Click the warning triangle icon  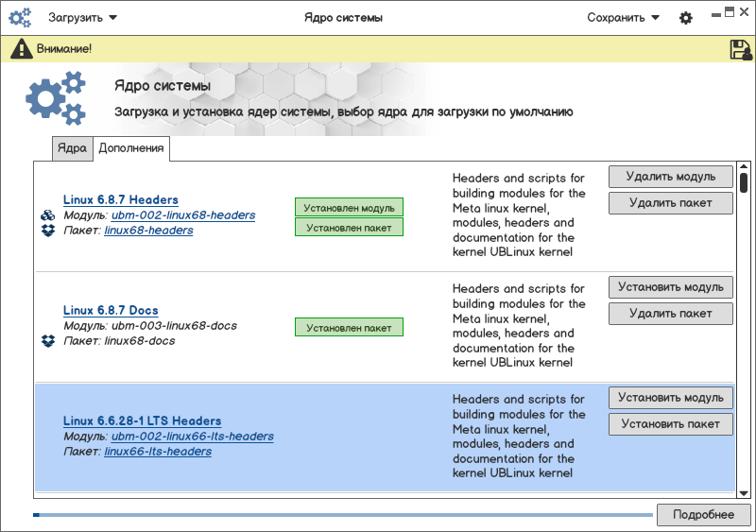(22, 49)
